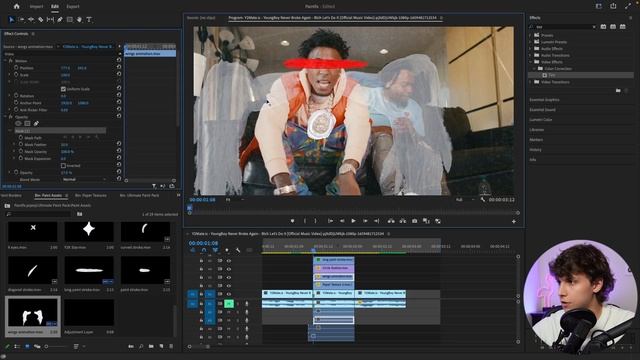The image size is (640, 360).
Task: Switch project panel to icon view
Action: click(27, 346)
